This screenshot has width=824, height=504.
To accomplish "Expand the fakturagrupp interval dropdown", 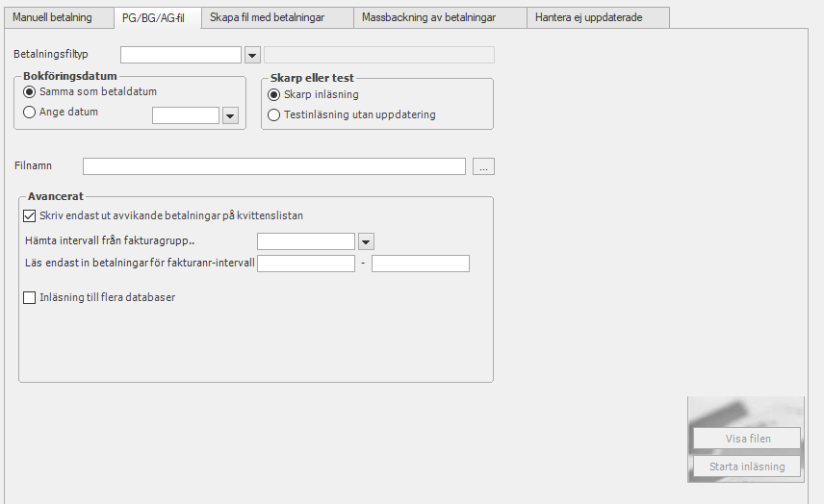I will [367, 242].
